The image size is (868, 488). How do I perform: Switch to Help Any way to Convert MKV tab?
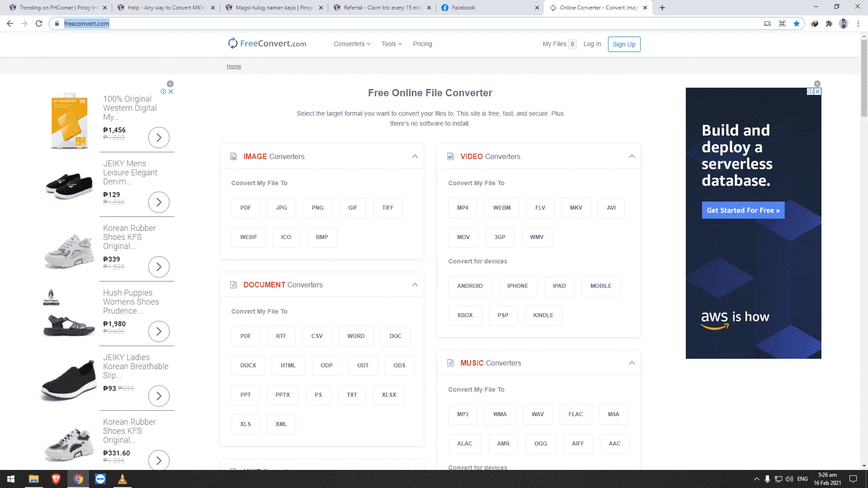point(166,8)
